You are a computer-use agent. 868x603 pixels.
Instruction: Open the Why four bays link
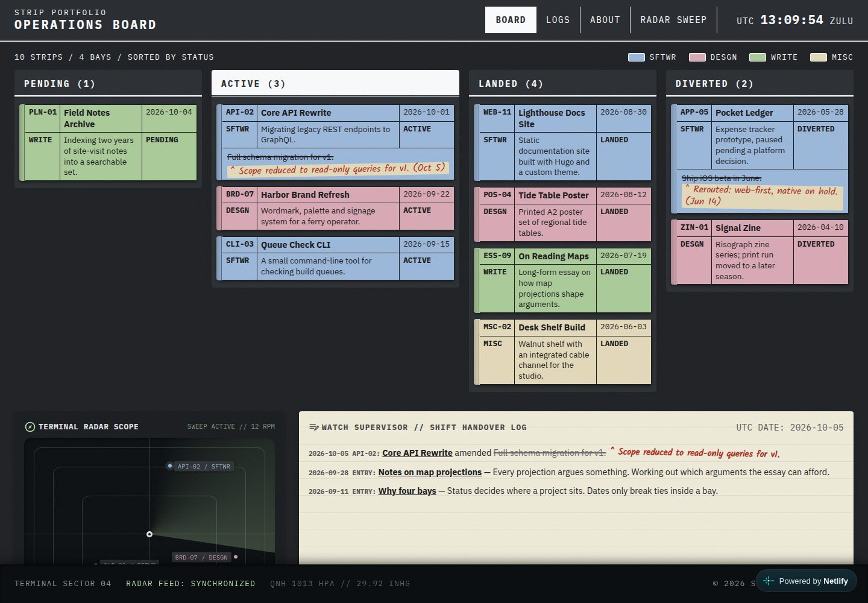407,491
